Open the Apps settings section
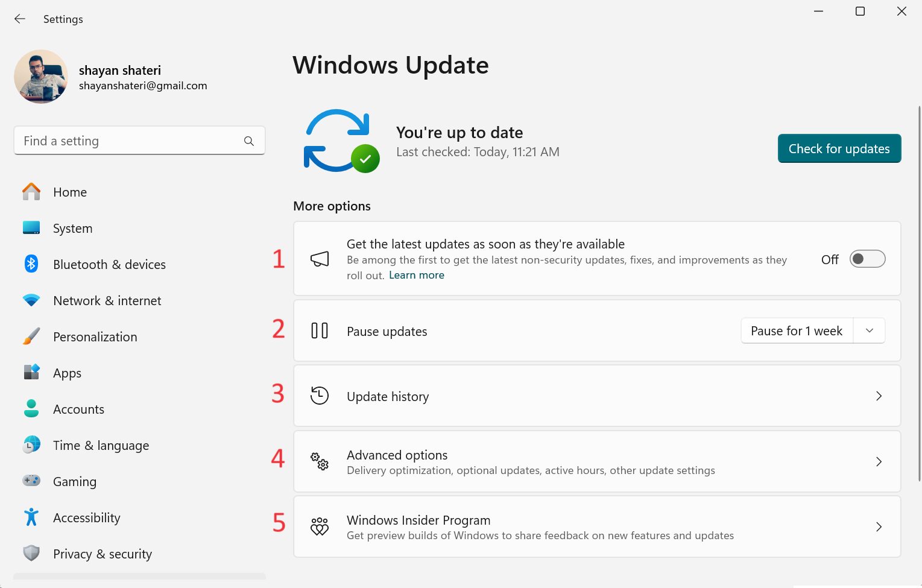The image size is (922, 588). [139, 373]
